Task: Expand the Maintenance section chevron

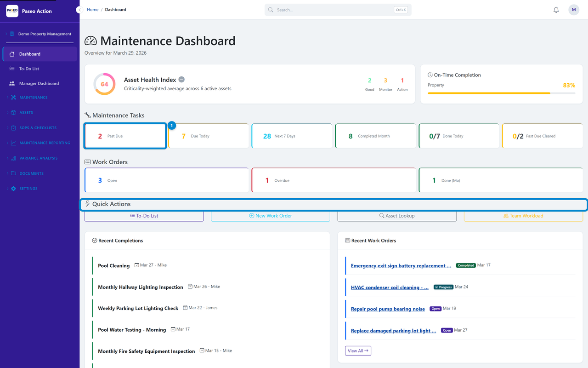Action: pos(7,98)
